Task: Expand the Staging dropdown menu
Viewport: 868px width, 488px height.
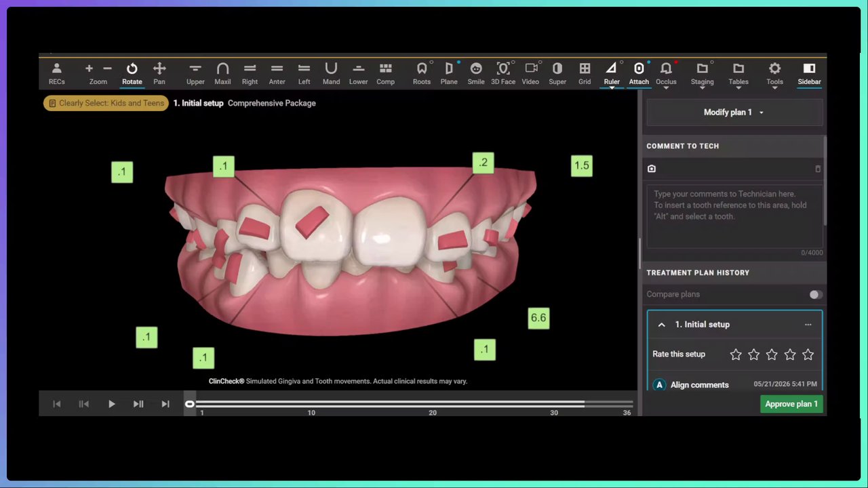Action: point(702,75)
